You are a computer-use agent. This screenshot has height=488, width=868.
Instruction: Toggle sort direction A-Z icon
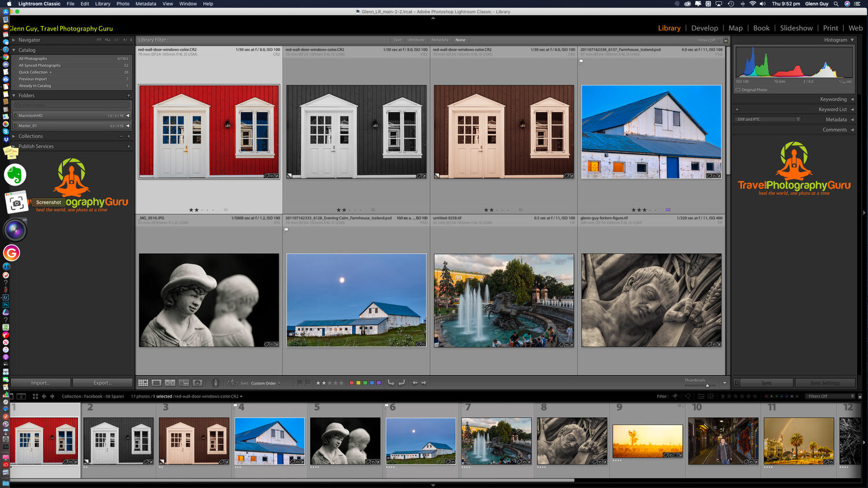click(x=233, y=383)
